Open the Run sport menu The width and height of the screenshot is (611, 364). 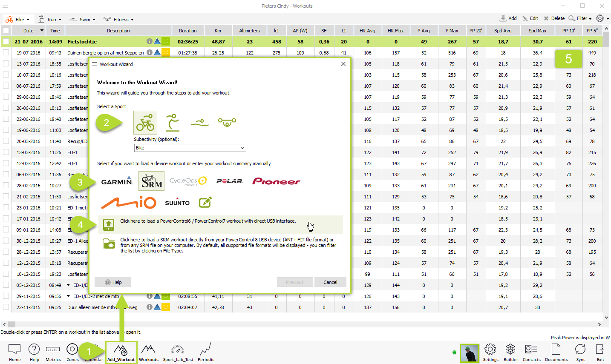point(50,20)
